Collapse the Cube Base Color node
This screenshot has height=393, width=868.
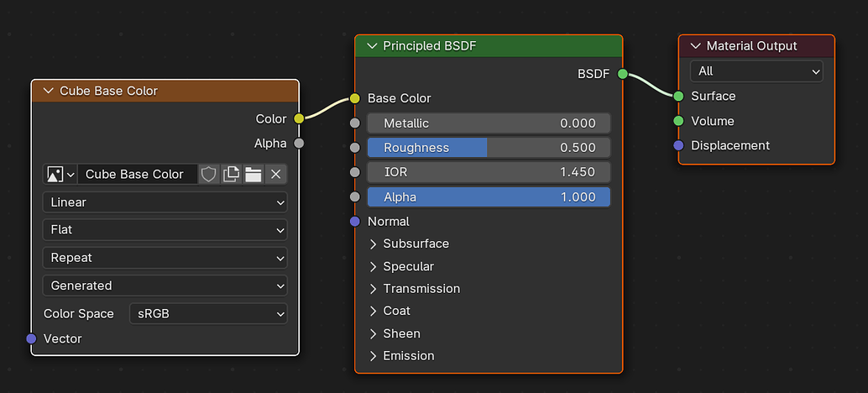click(49, 91)
